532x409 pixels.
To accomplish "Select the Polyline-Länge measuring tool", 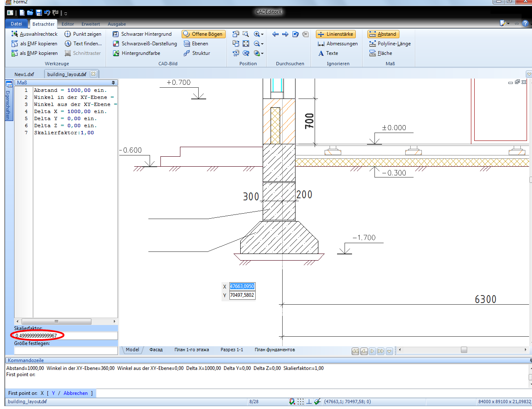I will pyautogui.click(x=389, y=44).
